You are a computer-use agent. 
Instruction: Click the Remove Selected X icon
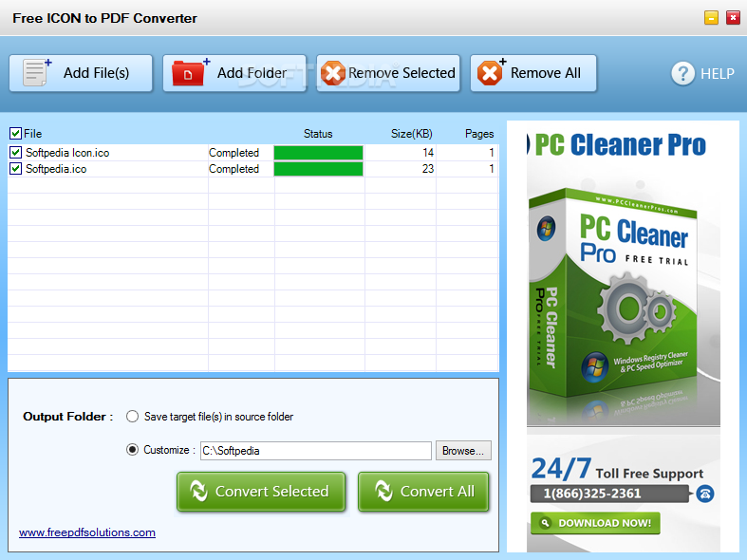coord(332,73)
